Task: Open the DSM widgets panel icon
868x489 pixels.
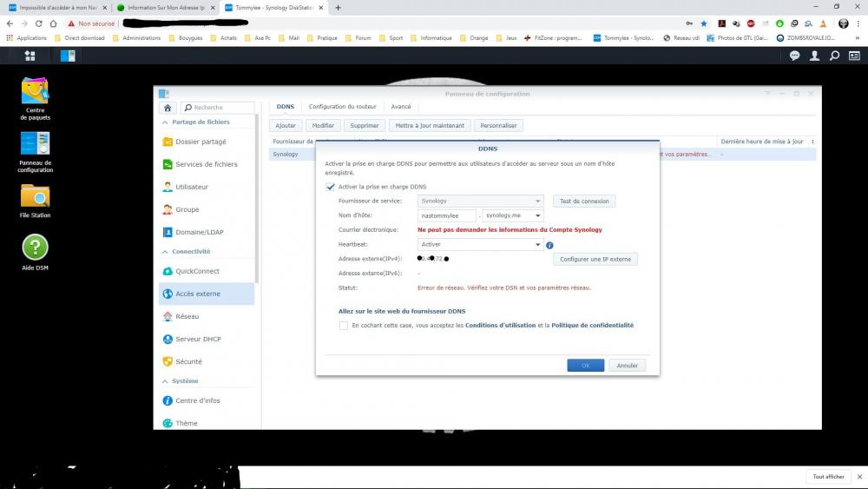Action: 854,56
